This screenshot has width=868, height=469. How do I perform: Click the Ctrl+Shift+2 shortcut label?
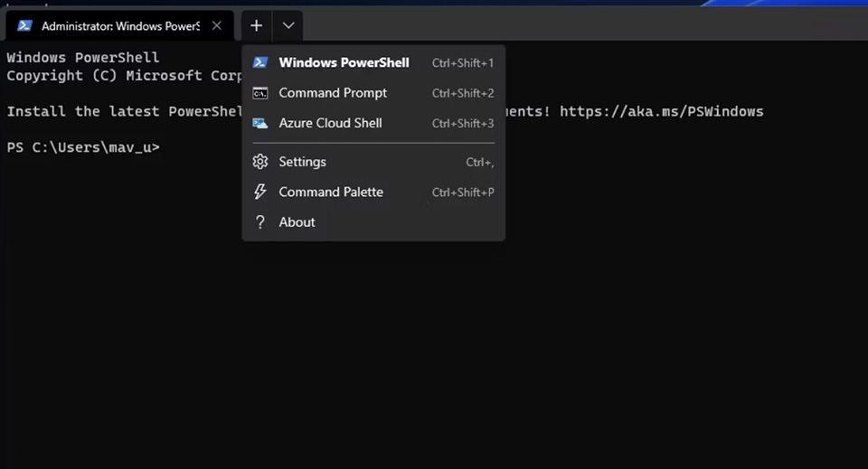click(463, 93)
